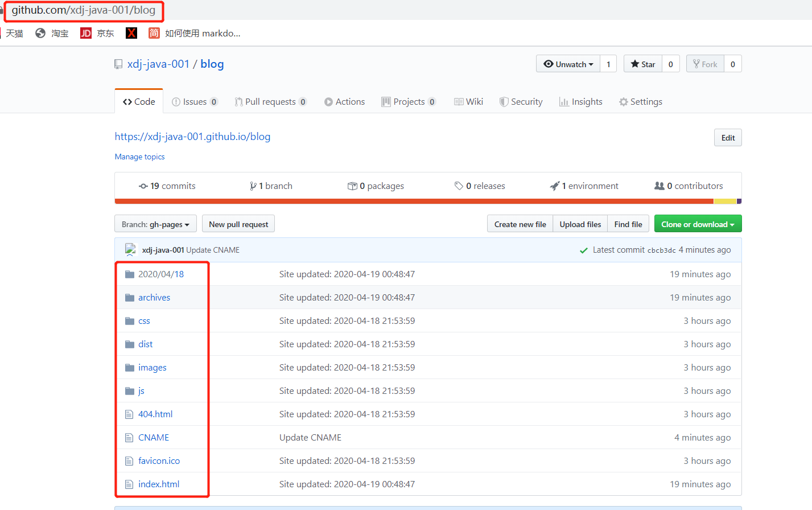The width and height of the screenshot is (812, 510).
Task: Switch to the Issues tab
Action: click(195, 102)
